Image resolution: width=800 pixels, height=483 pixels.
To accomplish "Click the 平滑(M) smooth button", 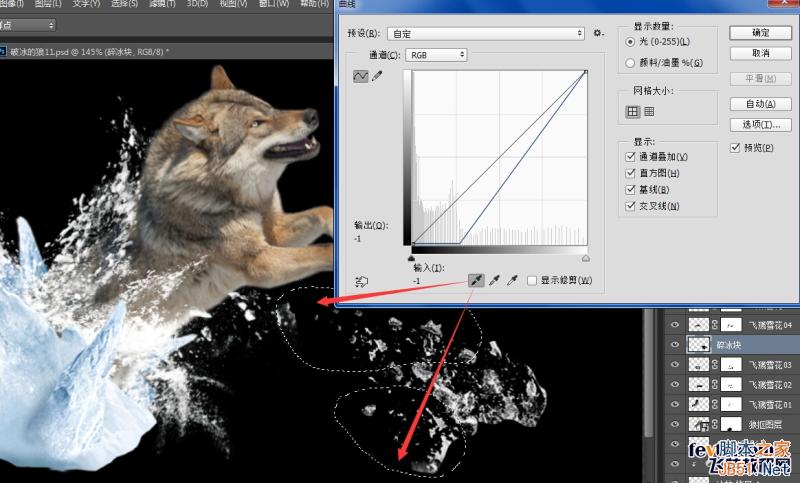I will point(760,79).
